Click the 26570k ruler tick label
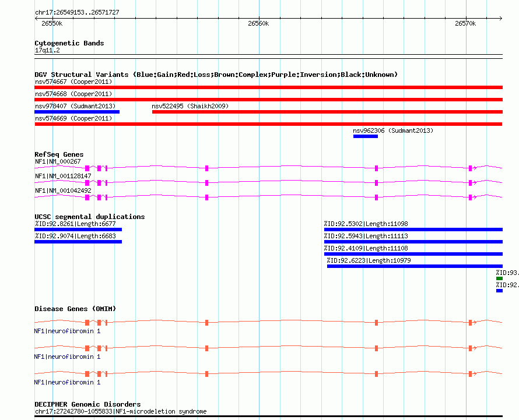 pos(465,23)
